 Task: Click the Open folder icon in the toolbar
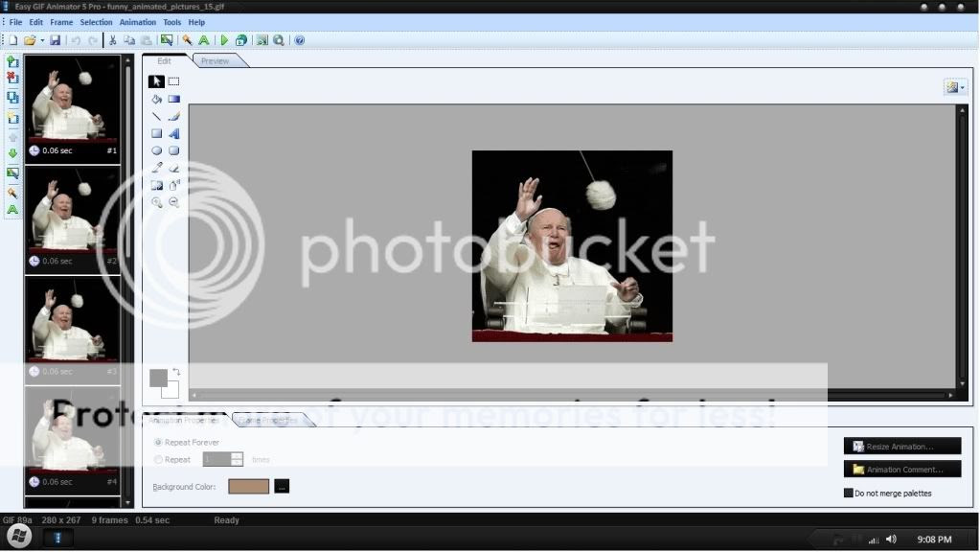click(x=30, y=40)
